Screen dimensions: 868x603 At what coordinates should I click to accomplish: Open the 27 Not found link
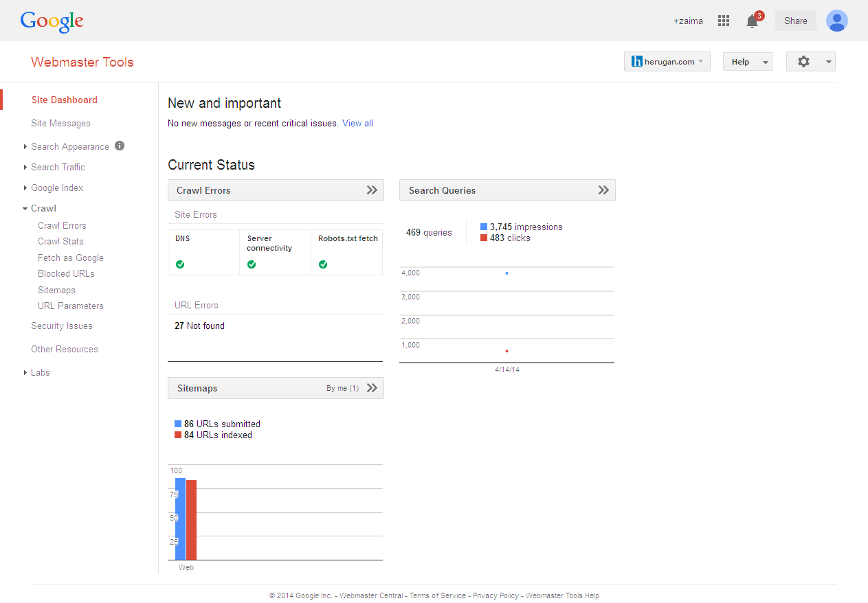point(199,326)
